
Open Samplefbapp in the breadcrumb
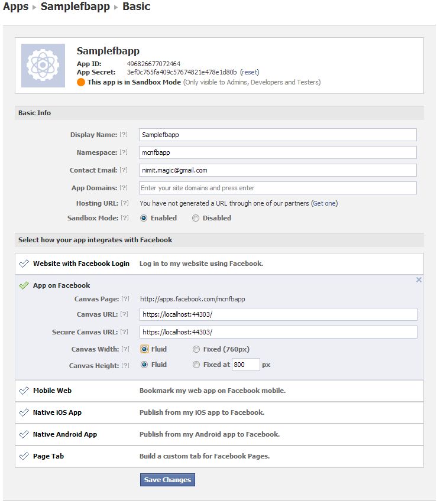point(76,7)
